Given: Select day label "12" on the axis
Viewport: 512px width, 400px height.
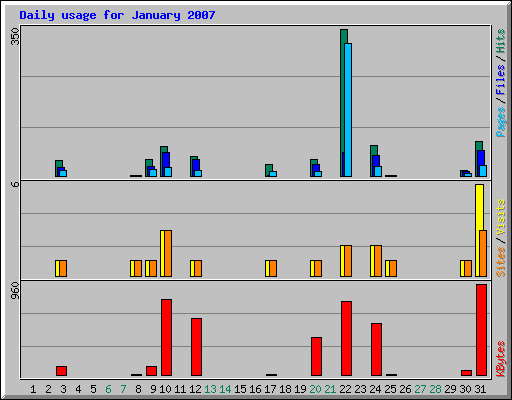Looking at the screenshot, I should click(x=195, y=389).
